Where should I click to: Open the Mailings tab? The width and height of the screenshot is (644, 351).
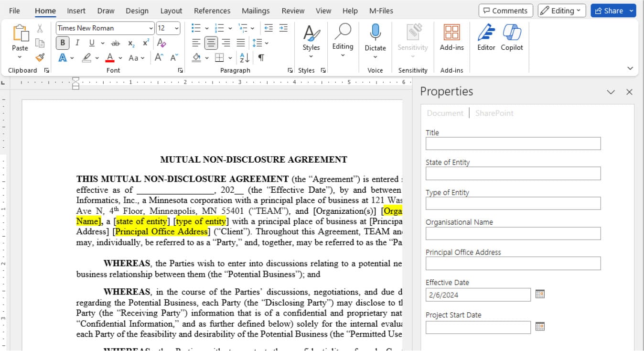pos(256,11)
